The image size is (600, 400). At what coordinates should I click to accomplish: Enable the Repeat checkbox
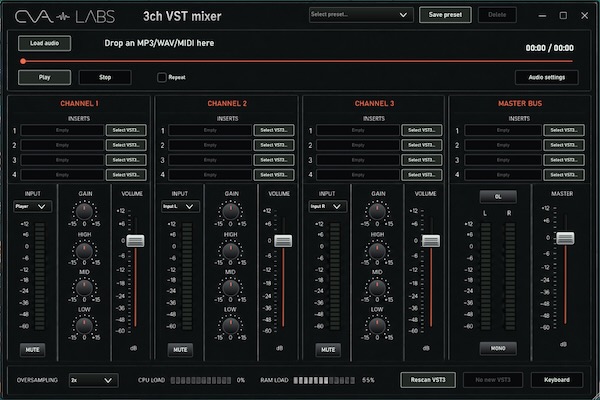pyautogui.click(x=161, y=77)
